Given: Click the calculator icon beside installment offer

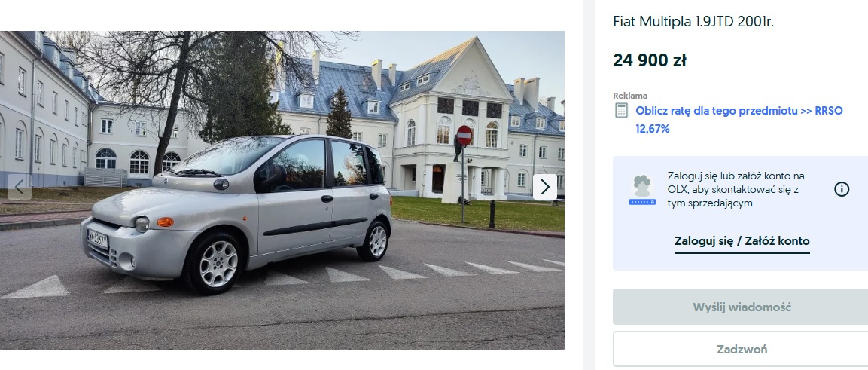Looking at the screenshot, I should pos(622,110).
